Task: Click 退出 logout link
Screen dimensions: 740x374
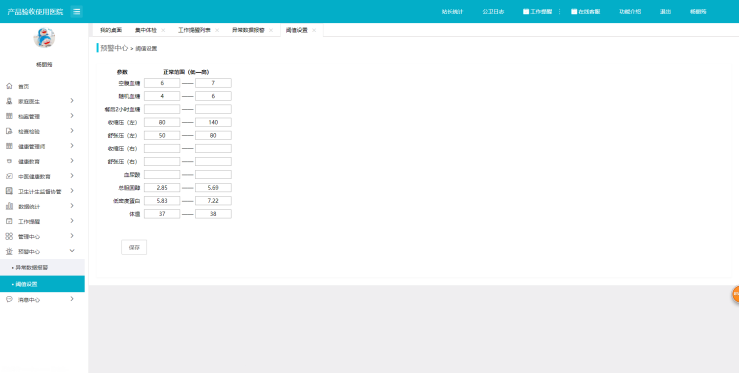Action: [x=665, y=11]
